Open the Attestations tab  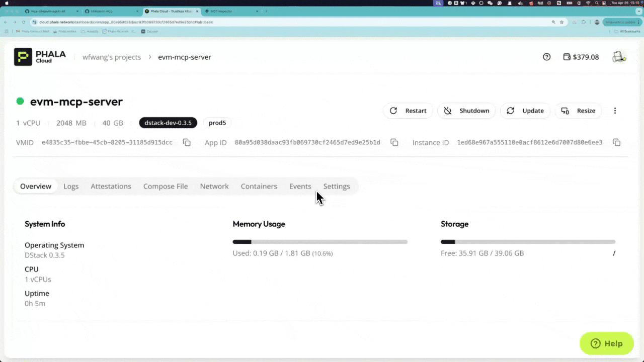(111, 186)
